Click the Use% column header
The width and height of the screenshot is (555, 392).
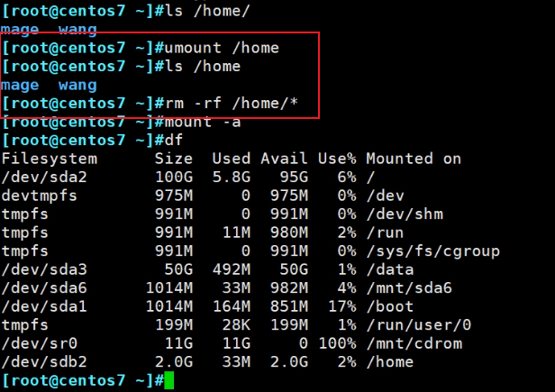[x=335, y=159]
